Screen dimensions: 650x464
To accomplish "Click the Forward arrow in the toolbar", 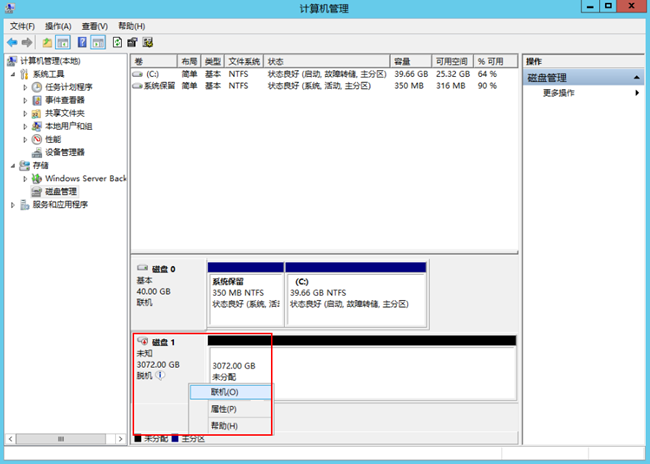I will click(27, 43).
